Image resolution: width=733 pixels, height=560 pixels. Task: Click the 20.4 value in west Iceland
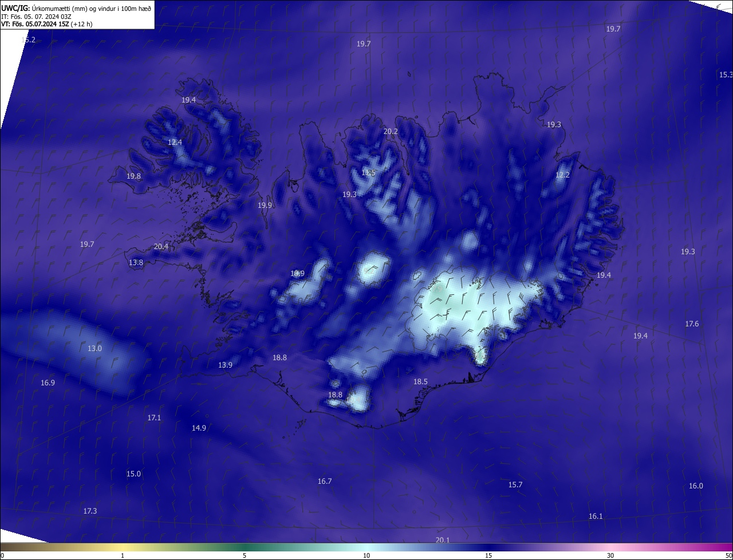coord(161,247)
